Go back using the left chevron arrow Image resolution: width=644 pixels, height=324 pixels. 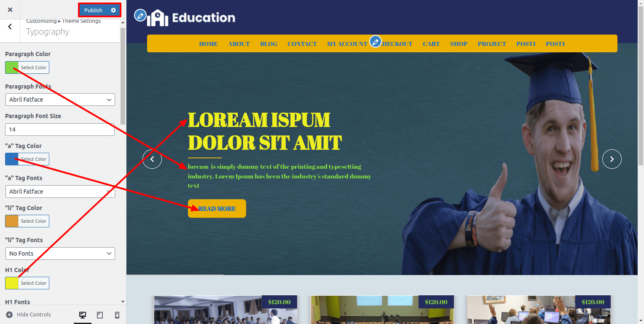10,27
